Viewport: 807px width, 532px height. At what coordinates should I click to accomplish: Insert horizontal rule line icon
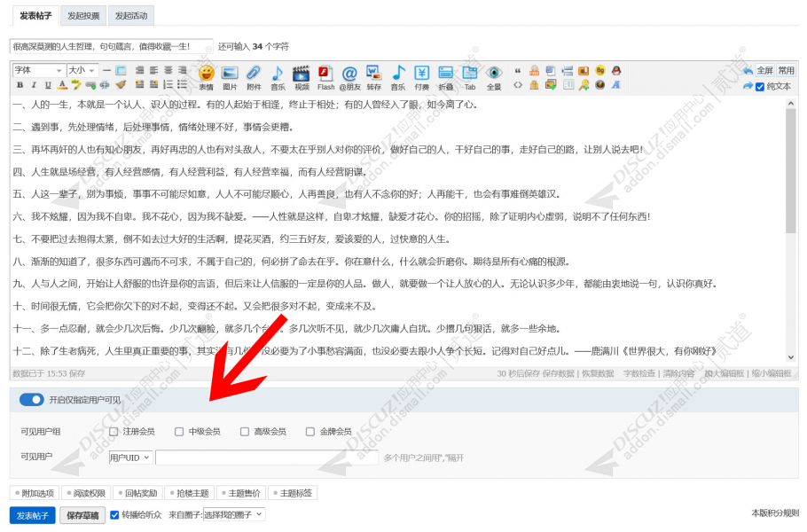[106, 70]
